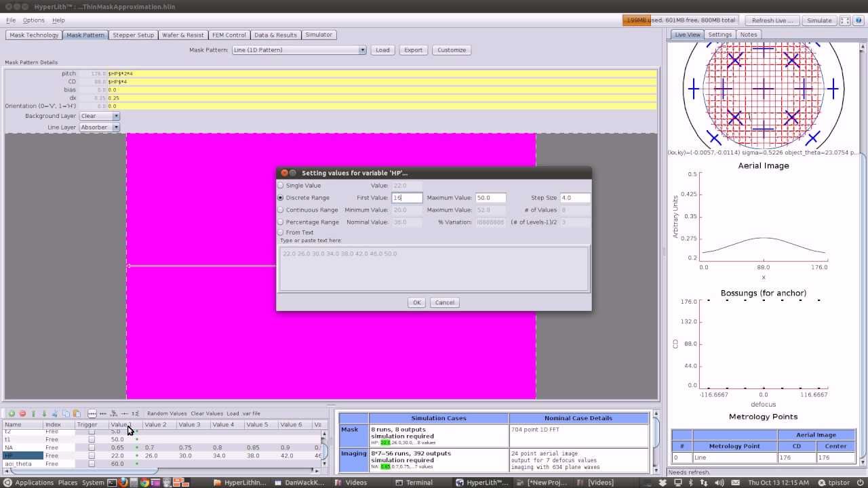This screenshot has width=868, height=488.
Task: Select the From Text radio option
Action: click(x=281, y=232)
